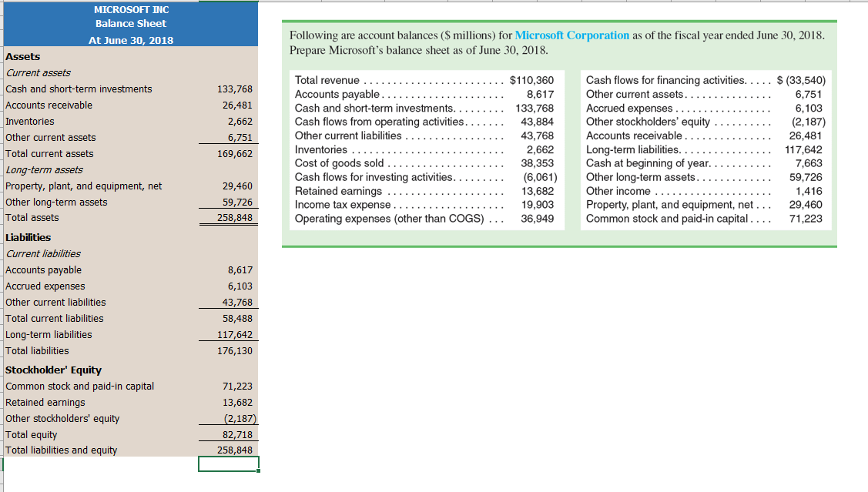This screenshot has height=492, width=868.
Task: Click Total liabilities and equity label
Action: point(62,450)
